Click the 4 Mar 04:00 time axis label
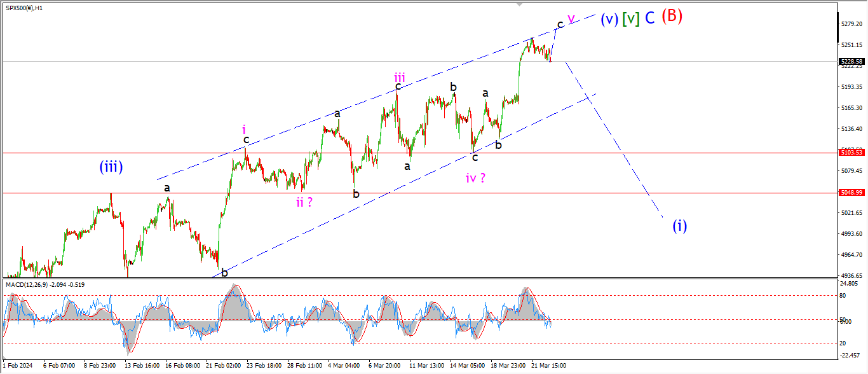The image size is (868, 374). coord(344,366)
